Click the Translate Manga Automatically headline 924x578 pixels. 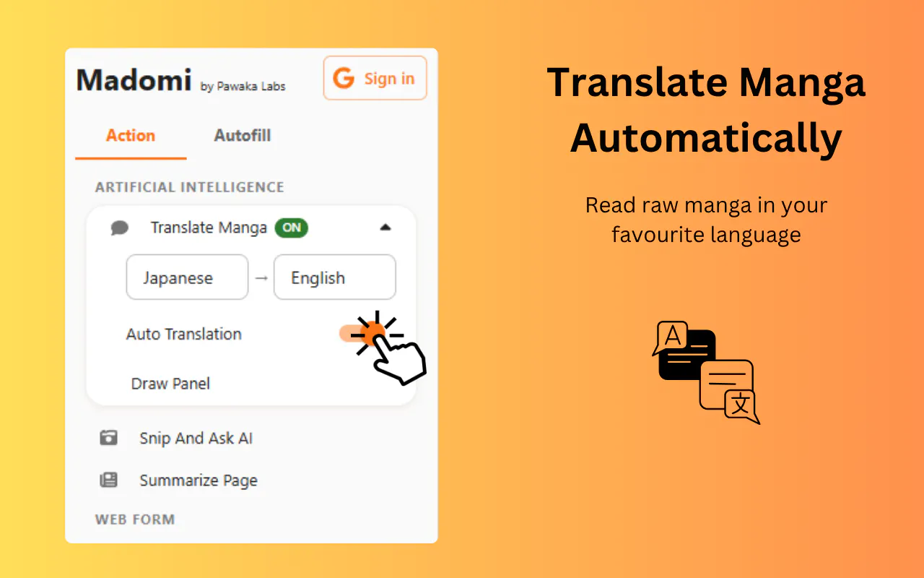click(706, 110)
